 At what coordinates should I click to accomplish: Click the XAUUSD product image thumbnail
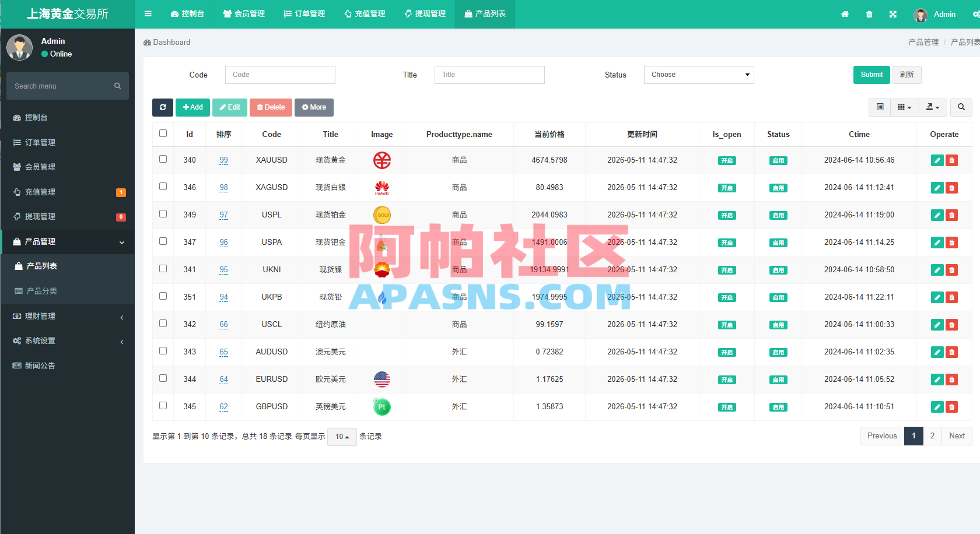point(382,160)
